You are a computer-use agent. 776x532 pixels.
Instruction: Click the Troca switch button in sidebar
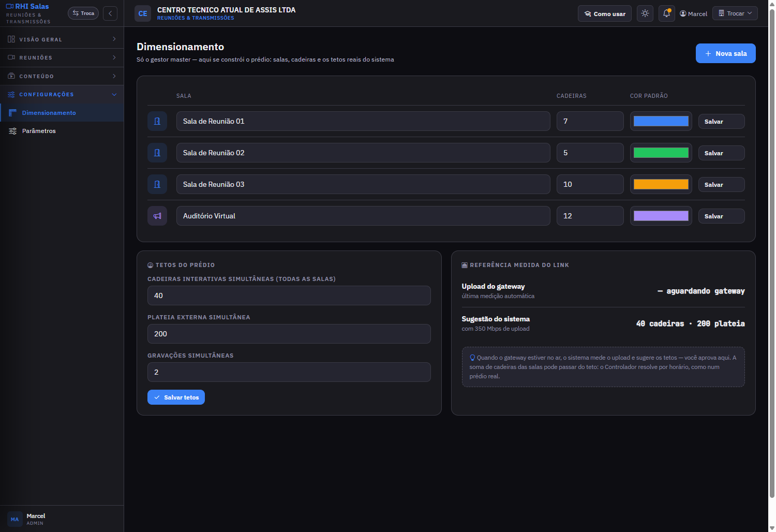coord(83,13)
